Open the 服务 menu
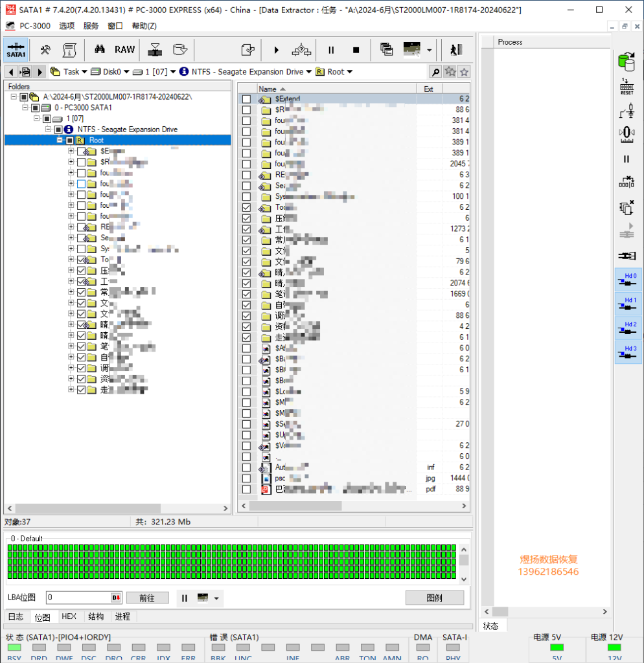 click(x=91, y=26)
